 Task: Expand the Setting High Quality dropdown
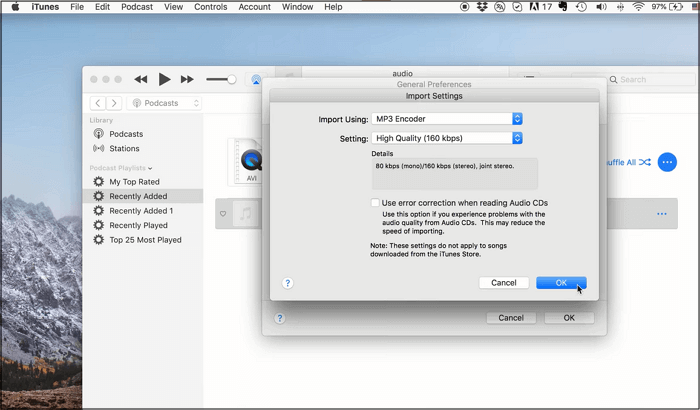447,138
